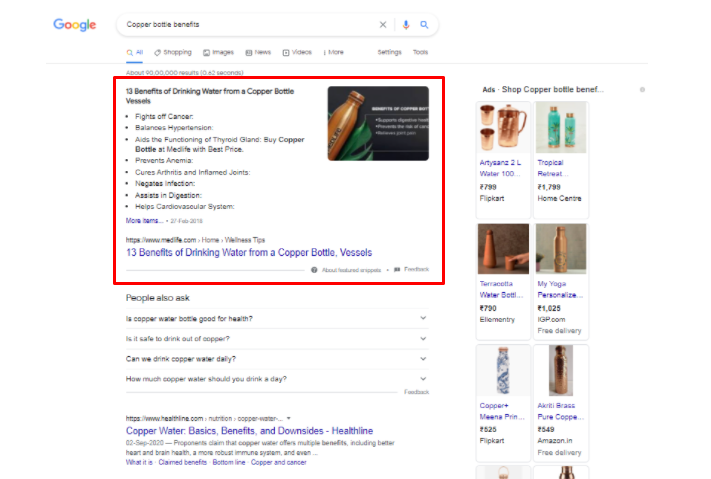
Task: Open the More search options menu
Action: click(332, 52)
